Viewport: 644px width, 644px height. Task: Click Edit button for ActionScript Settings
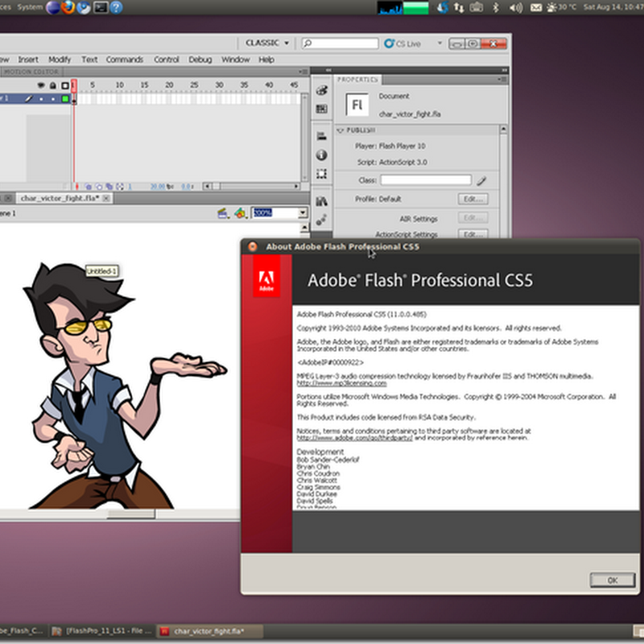click(473, 234)
